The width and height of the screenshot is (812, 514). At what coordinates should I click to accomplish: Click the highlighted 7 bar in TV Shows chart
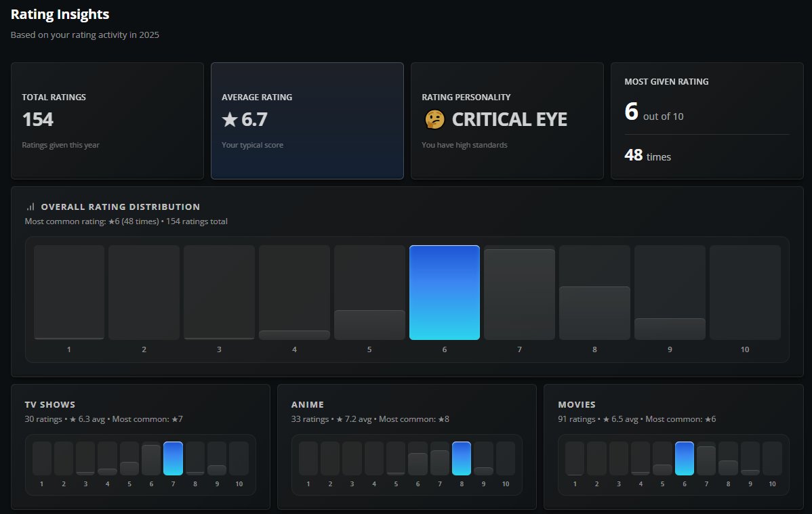coord(173,458)
